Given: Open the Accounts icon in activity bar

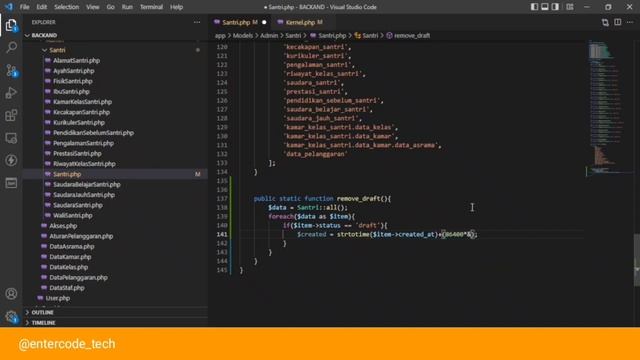Looking at the screenshot, I should tap(11, 293).
